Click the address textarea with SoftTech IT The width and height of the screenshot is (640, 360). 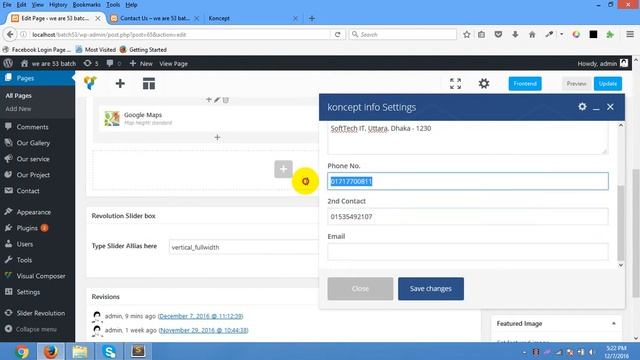point(468,138)
